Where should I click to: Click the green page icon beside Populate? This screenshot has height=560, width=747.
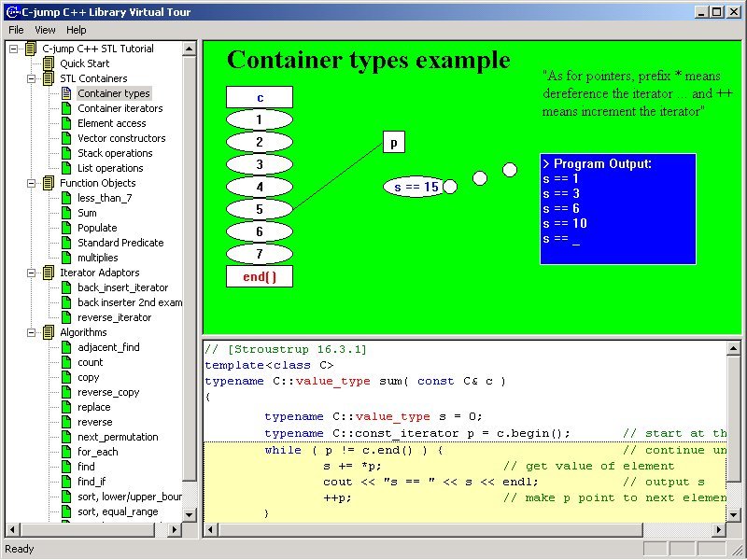tap(66, 228)
